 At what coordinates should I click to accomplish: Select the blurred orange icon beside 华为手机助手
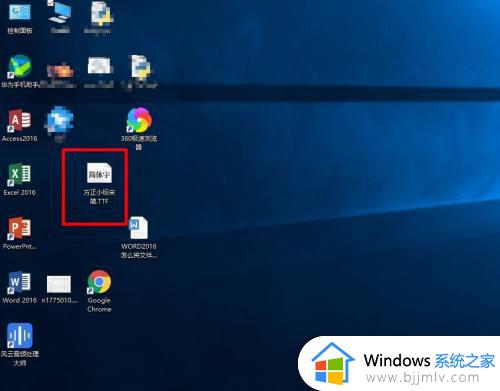60,71
